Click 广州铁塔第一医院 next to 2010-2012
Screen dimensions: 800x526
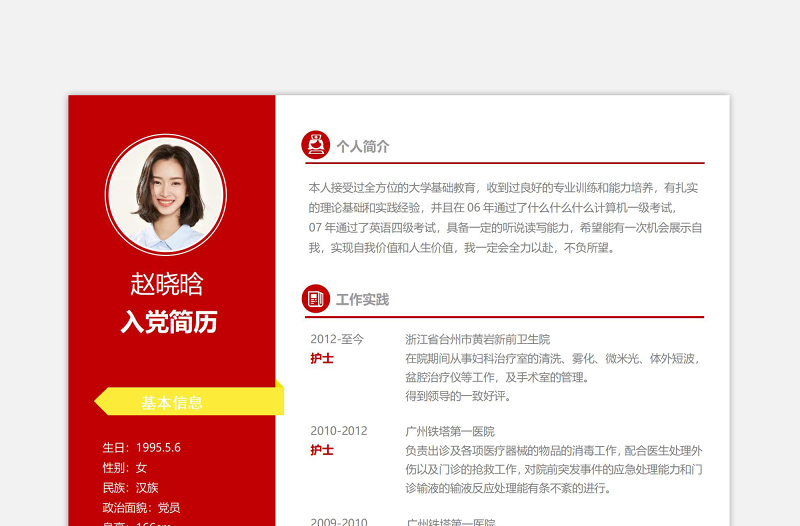tap(450, 431)
